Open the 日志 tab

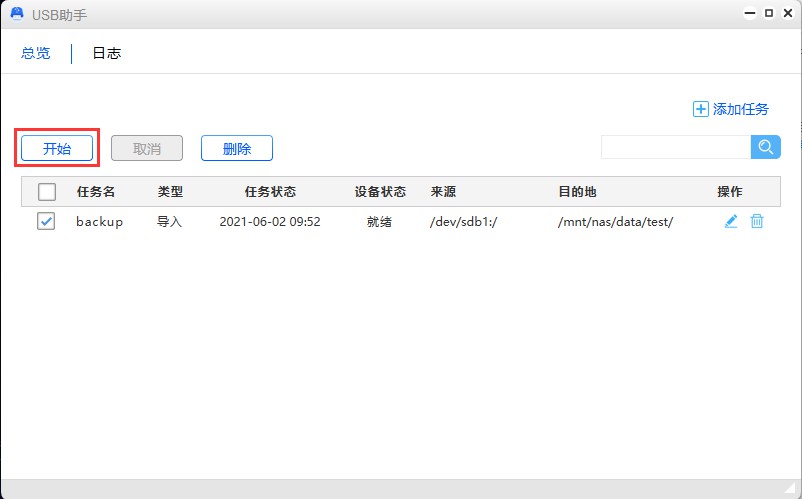[x=107, y=54]
